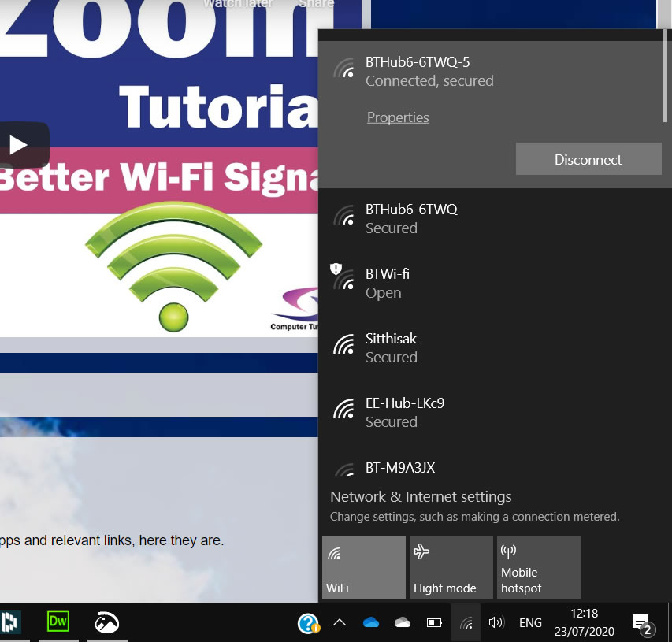
Task: Click the BTHub6-6TWQ-5 connected network signal icon
Action: (x=344, y=69)
